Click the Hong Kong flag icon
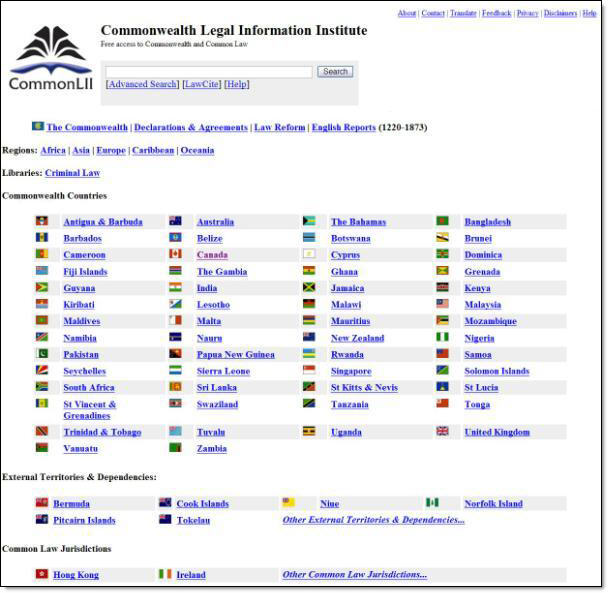Screen dimensions: 608x593 point(41,574)
